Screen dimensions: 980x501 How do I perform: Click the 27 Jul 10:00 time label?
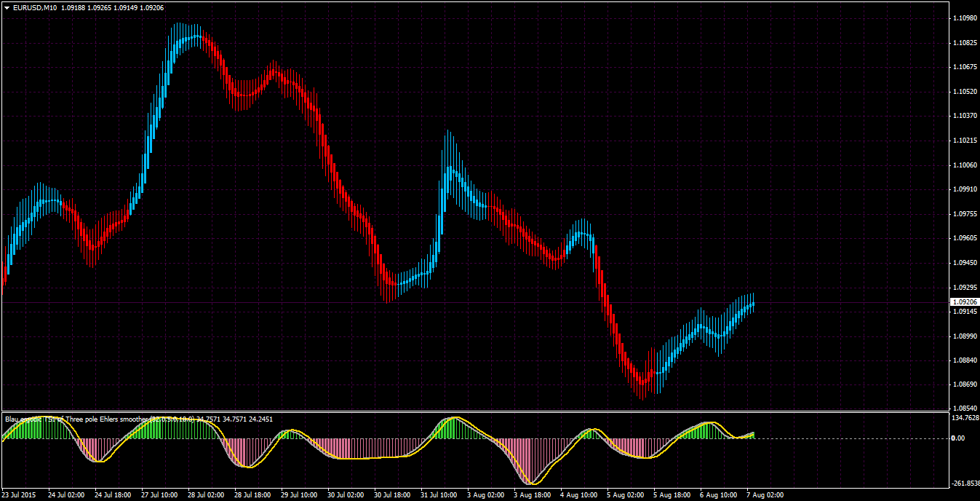159,495
